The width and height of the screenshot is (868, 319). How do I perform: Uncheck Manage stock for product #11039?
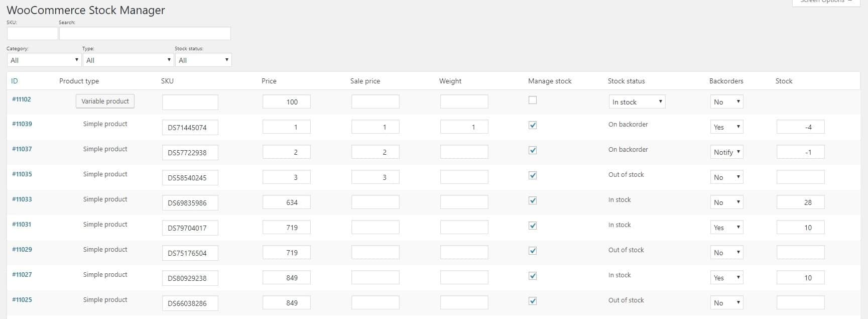click(533, 125)
